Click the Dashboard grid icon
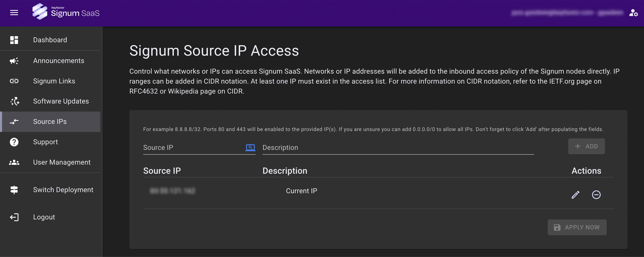This screenshot has width=644, height=257. 14,40
